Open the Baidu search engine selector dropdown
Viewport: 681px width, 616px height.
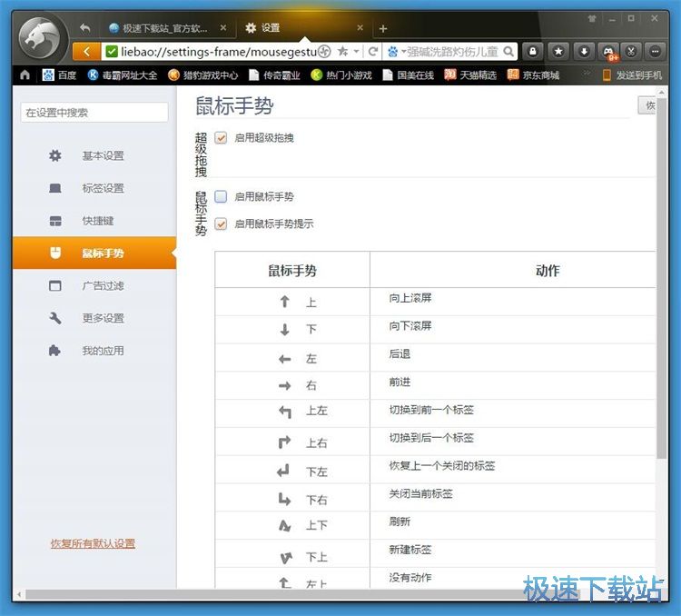(396, 52)
